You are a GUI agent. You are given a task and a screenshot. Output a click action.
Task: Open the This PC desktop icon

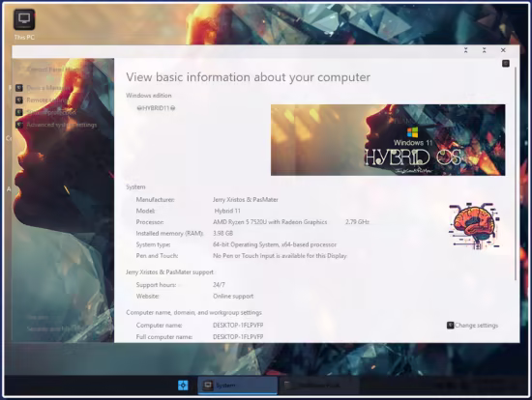point(24,24)
